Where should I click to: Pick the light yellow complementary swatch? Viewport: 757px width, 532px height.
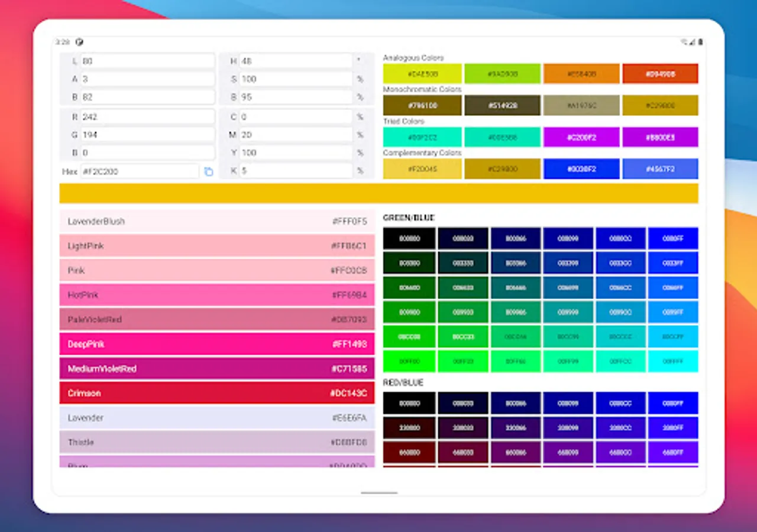pos(421,168)
